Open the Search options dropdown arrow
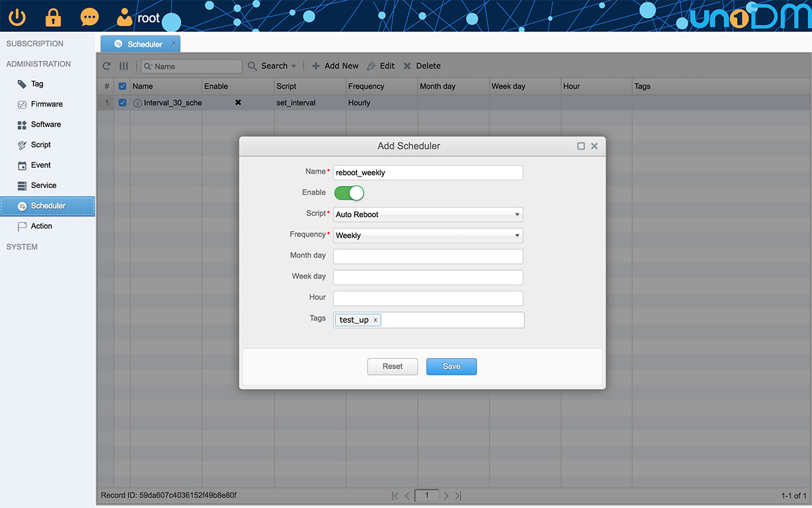This screenshot has height=508, width=812. pyautogui.click(x=294, y=66)
